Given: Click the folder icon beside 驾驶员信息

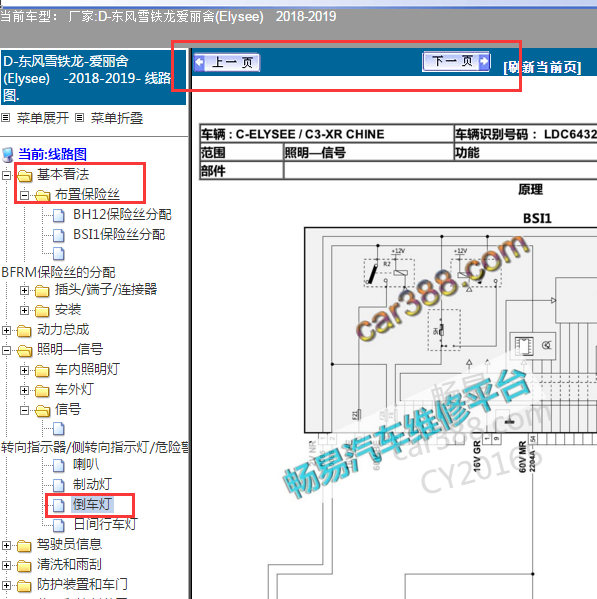Looking at the screenshot, I should point(24,546).
